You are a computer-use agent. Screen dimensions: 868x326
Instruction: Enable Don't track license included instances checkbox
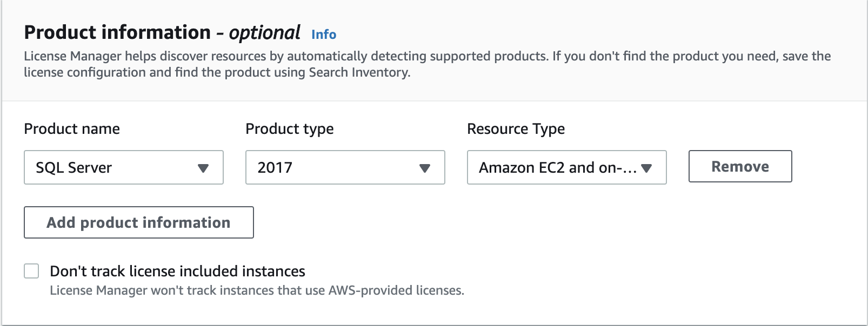(x=32, y=271)
